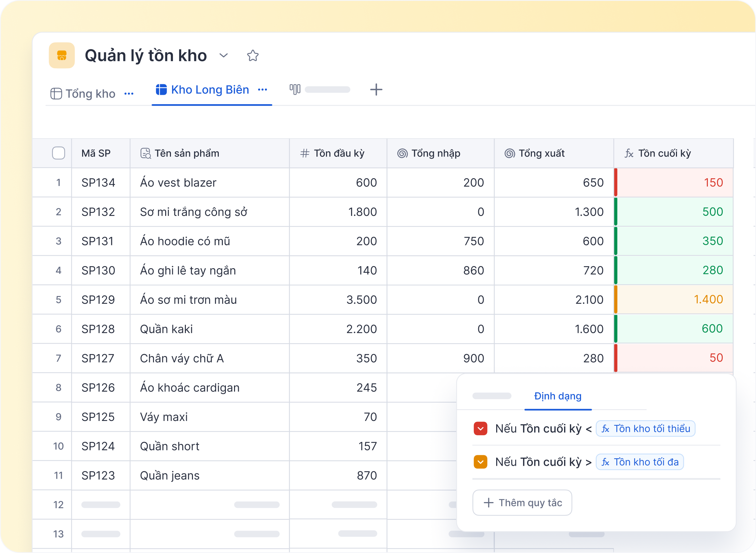Switch to the Tổng kho tab
Viewport: 756px width, 553px height.
pos(90,94)
